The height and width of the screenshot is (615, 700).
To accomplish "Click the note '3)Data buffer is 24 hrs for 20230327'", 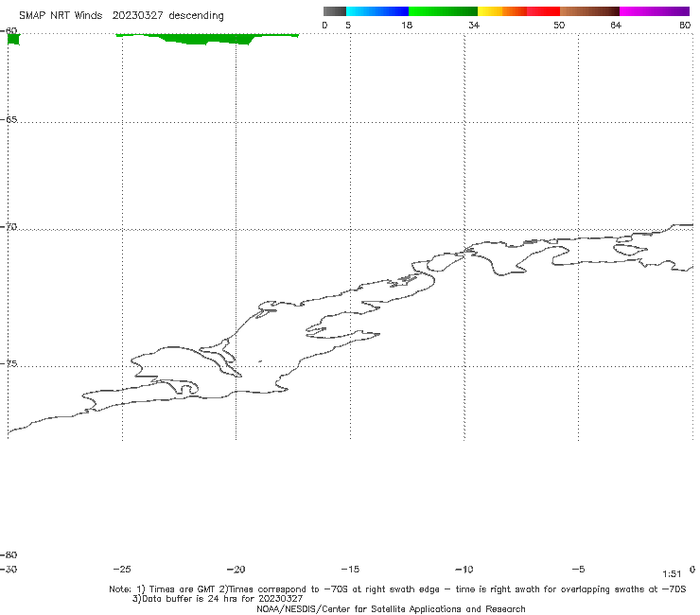I will [x=218, y=599].
